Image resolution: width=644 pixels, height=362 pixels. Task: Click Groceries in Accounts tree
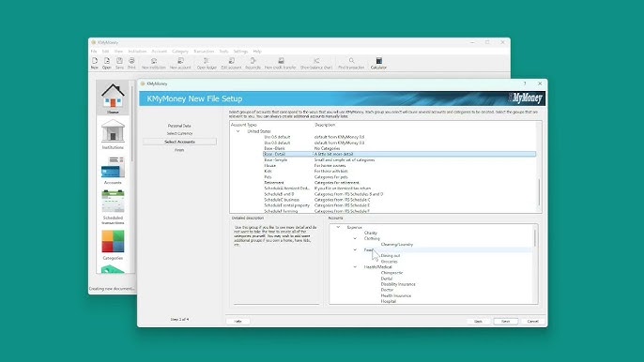pyautogui.click(x=389, y=262)
